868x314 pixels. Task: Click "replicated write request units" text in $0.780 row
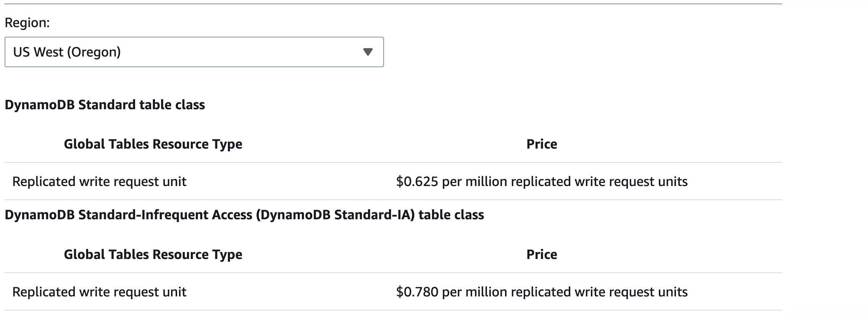pyautogui.click(x=599, y=292)
